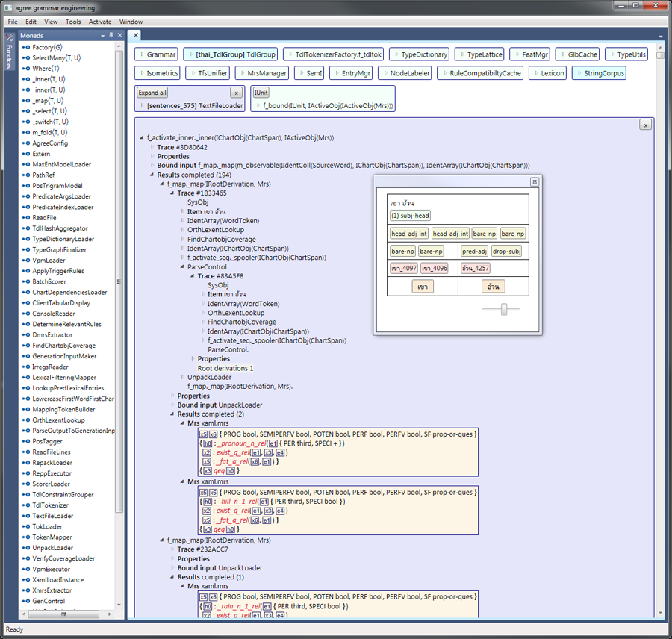Image resolution: width=672 pixels, height=639 pixels.
Task: Collapse the Results completed (194) node
Action: click(x=152, y=175)
